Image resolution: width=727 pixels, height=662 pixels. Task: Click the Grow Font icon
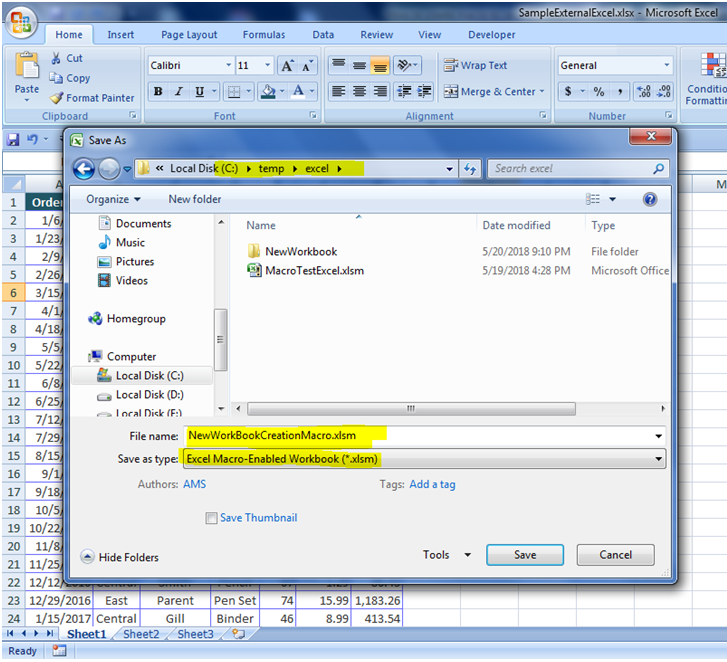[287, 66]
